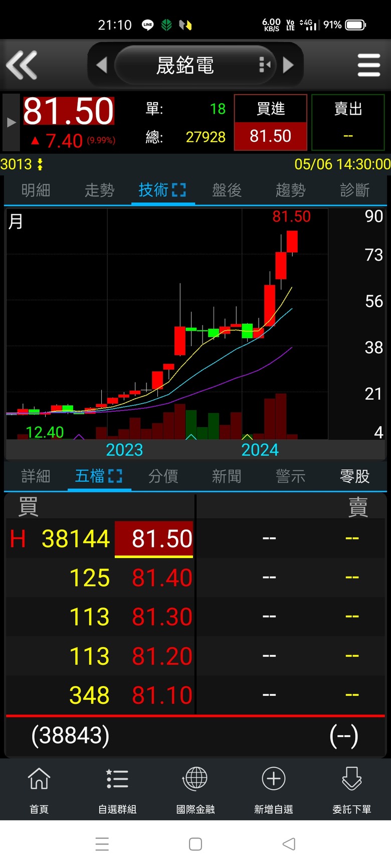The height and width of the screenshot is (868, 391).
Task: Select bid price 81.20 row
Action: (162, 656)
